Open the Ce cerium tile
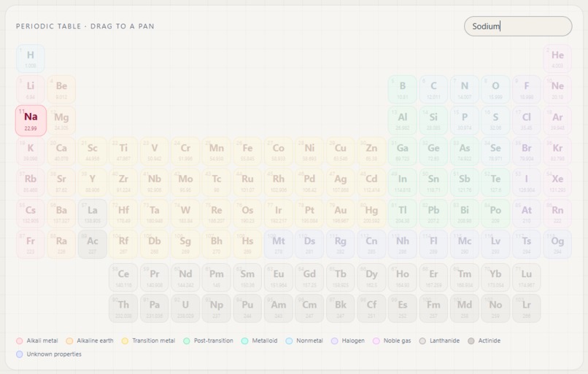 point(123,277)
